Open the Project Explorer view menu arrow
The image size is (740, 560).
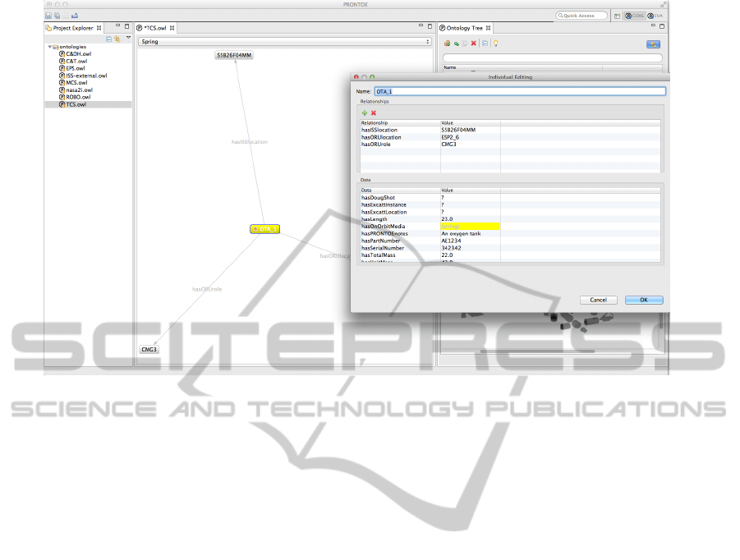point(128,38)
